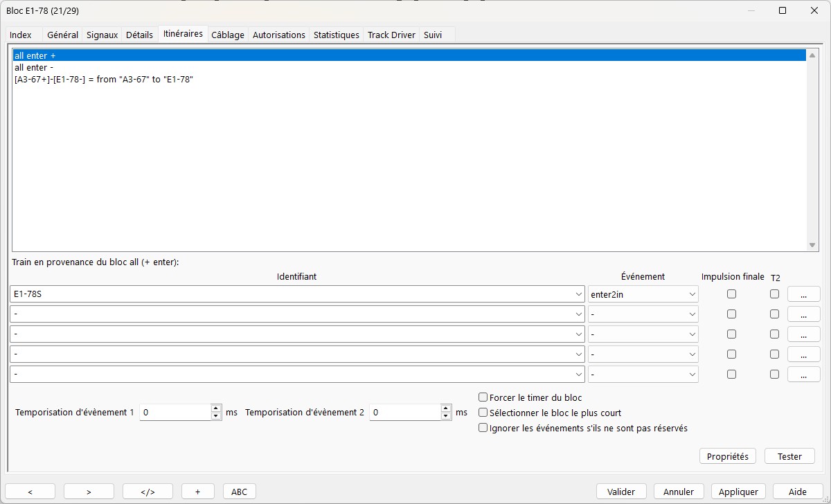Enable Forcer le timer du bloc

pos(483,397)
